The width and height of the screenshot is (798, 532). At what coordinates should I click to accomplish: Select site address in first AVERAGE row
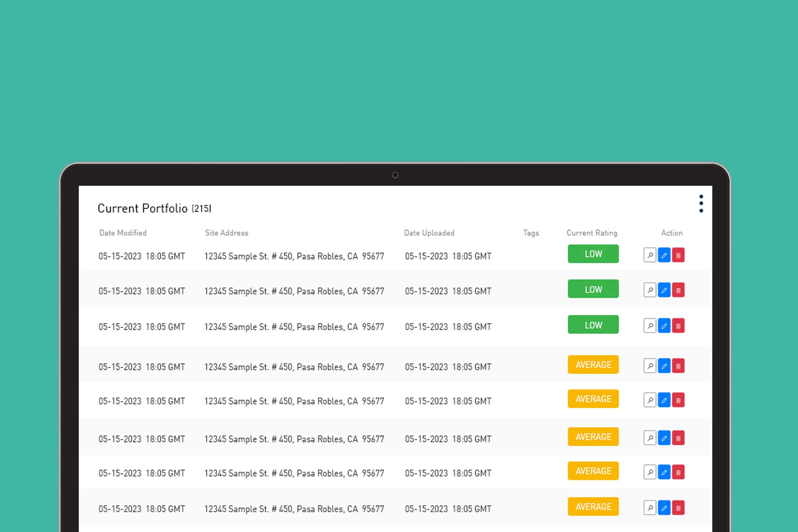click(x=294, y=367)
